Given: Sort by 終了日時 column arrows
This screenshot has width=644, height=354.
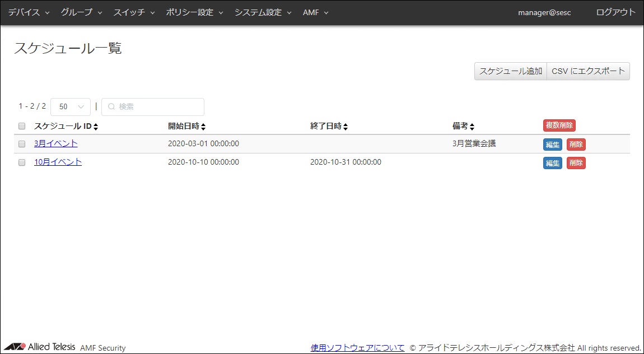Looking at the screenshot, I should pyautogui.click(x=346, y=127).
